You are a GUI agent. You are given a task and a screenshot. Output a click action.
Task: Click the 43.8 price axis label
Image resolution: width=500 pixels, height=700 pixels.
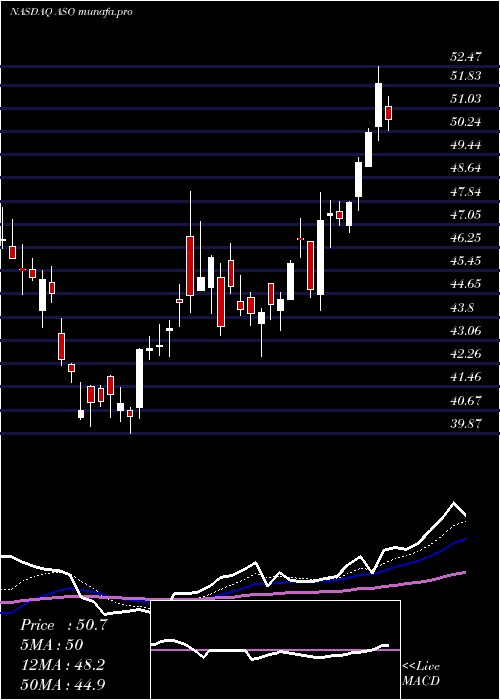pos(463,308)
